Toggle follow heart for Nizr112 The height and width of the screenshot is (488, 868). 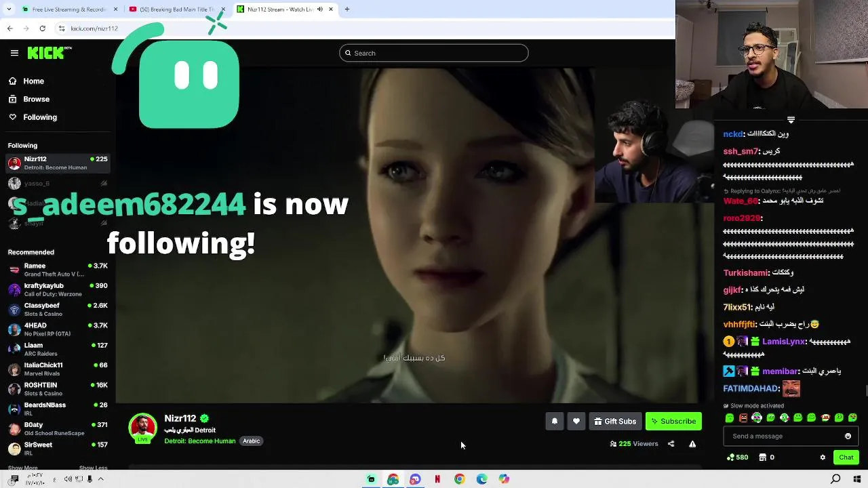pyautogui.click(x=576, y=422)
